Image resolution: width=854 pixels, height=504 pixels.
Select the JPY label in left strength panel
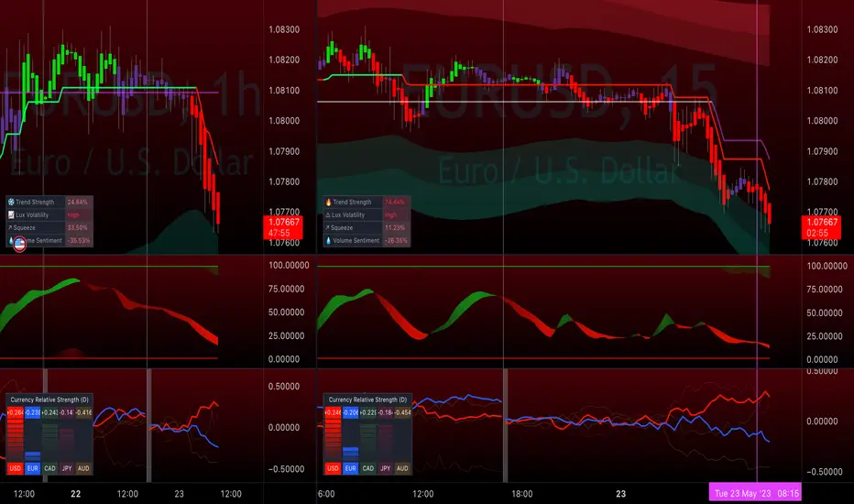pos(67,468)
